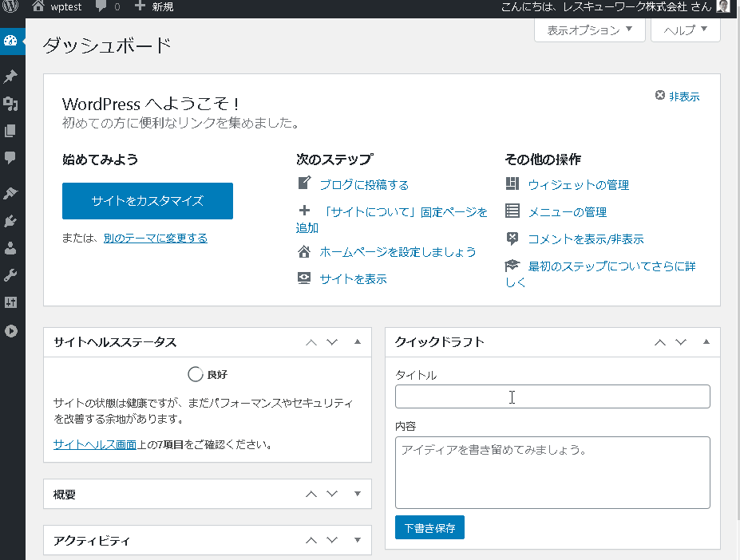
Task: Move 概要 panel up
Action: tap(311, 494)
